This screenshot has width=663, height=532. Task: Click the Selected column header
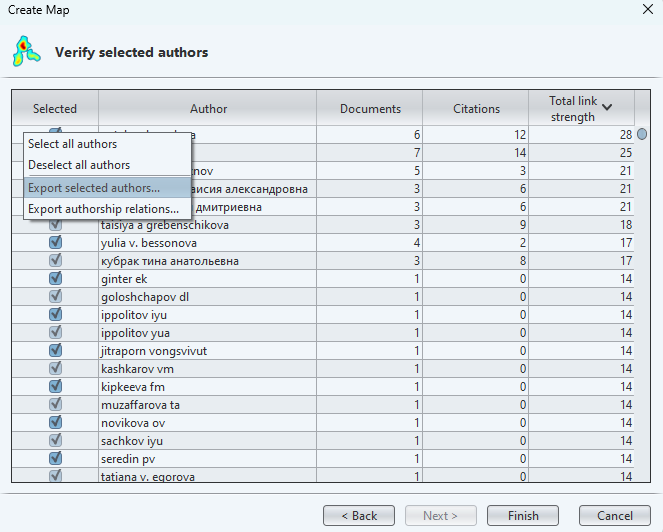[x=54, y=109]
